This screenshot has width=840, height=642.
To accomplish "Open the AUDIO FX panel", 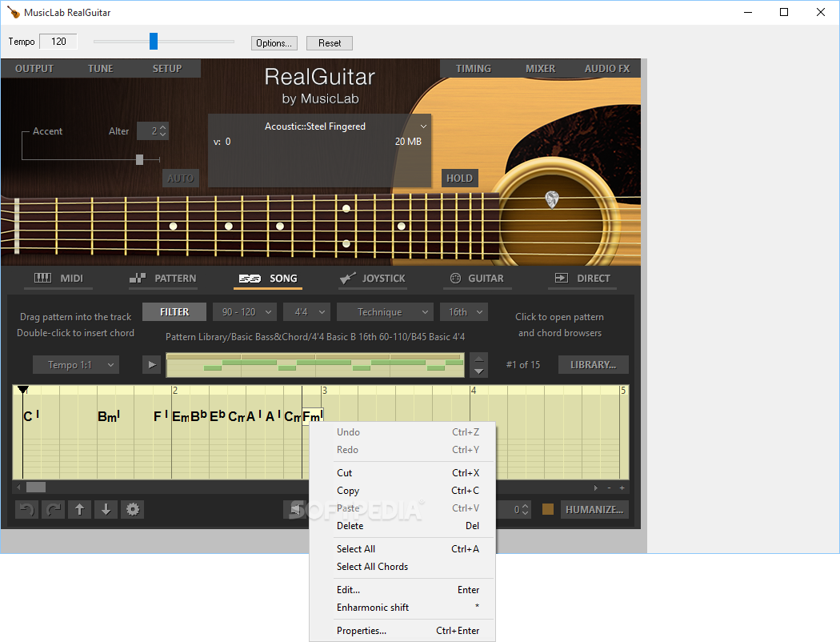I will coord(607,69).
